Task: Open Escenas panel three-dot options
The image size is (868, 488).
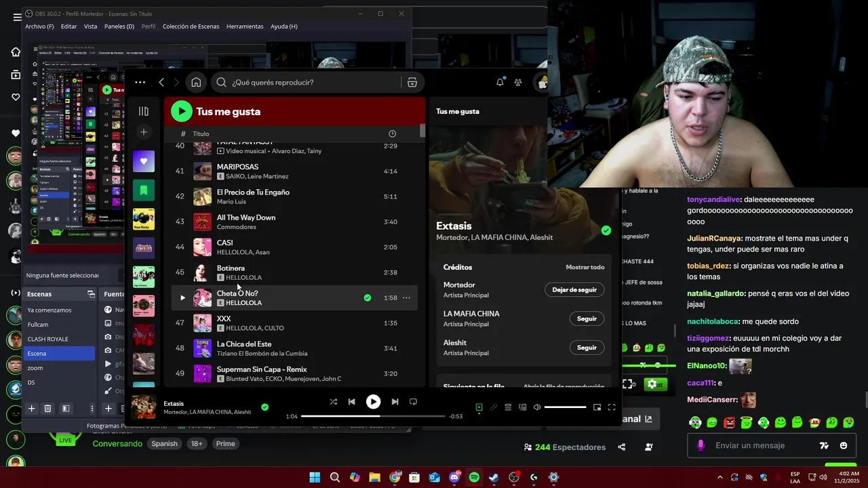Action: click(92, 409)
